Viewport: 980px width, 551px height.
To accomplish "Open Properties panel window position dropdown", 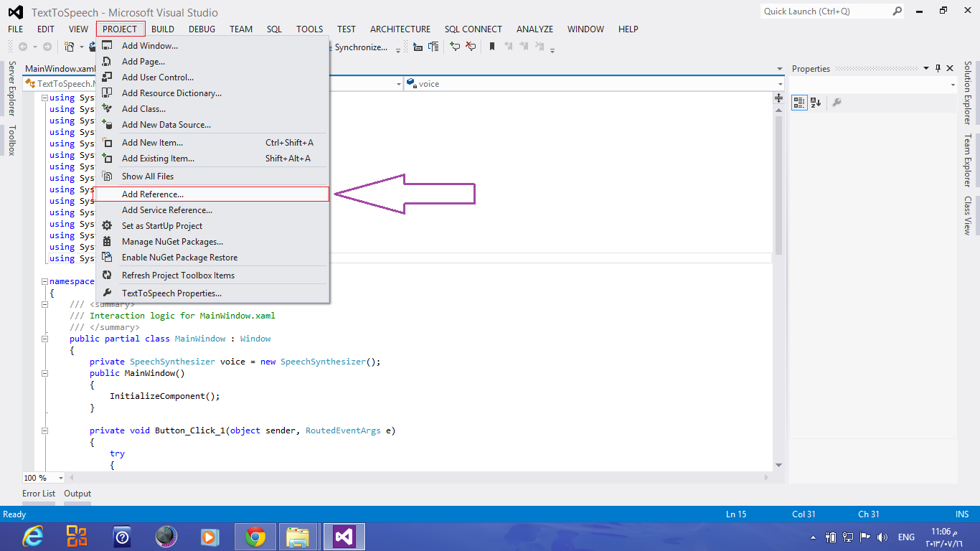I will coord(925,69).
